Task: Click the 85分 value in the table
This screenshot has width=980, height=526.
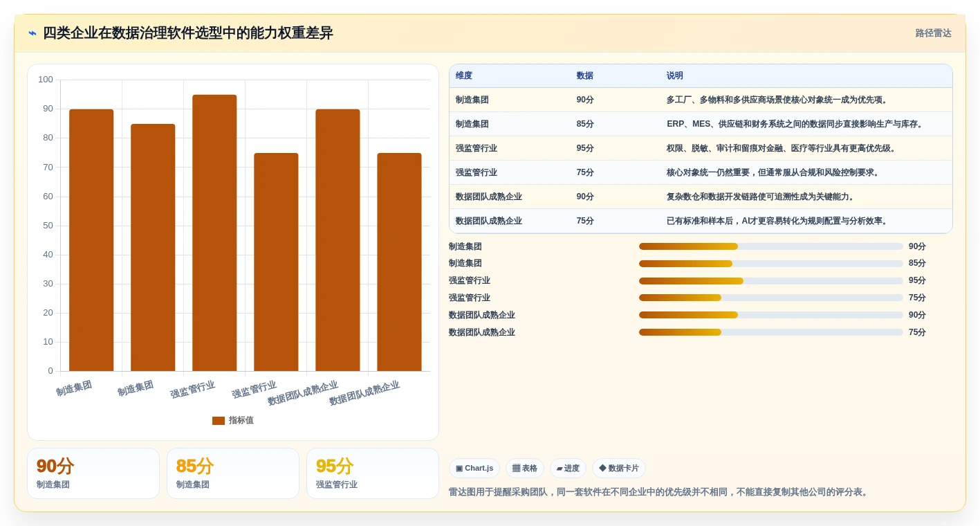Action: 585,124
